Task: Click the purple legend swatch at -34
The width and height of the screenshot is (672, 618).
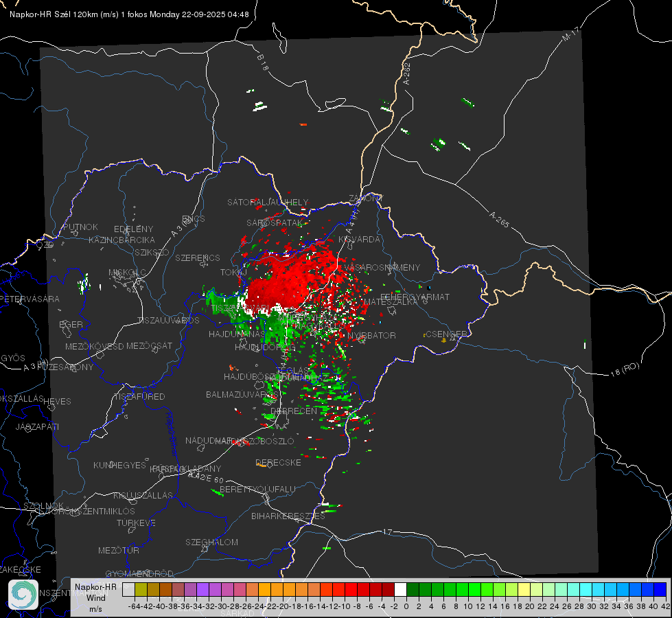Action: tap(202, 589)
